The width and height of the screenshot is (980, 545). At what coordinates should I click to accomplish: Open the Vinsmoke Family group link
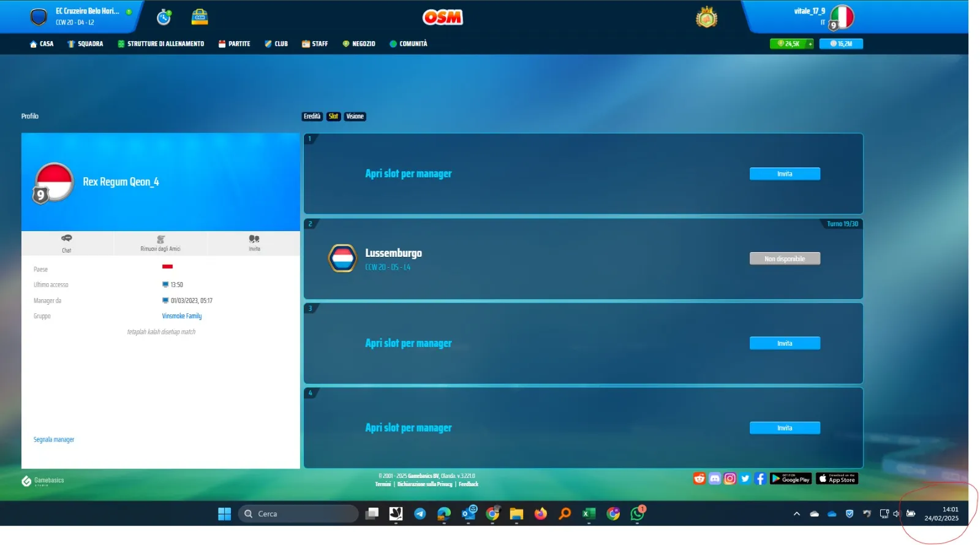point(182,316)
